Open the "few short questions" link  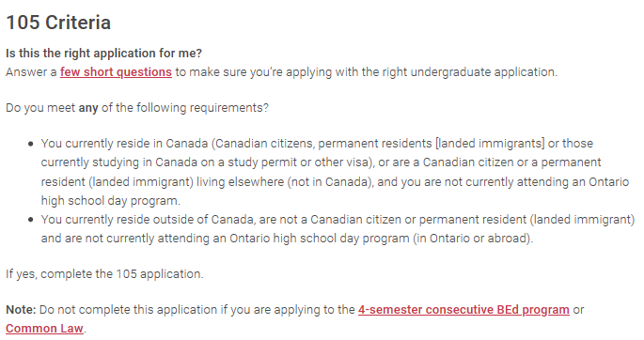(116, 72)
